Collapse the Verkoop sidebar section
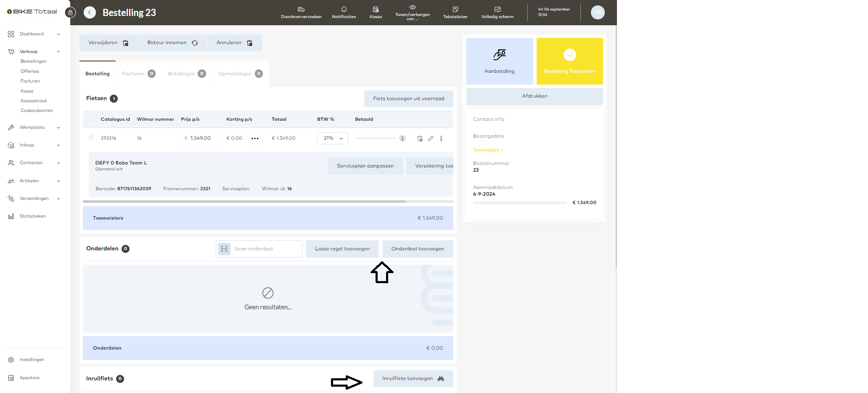 (58, 52)
